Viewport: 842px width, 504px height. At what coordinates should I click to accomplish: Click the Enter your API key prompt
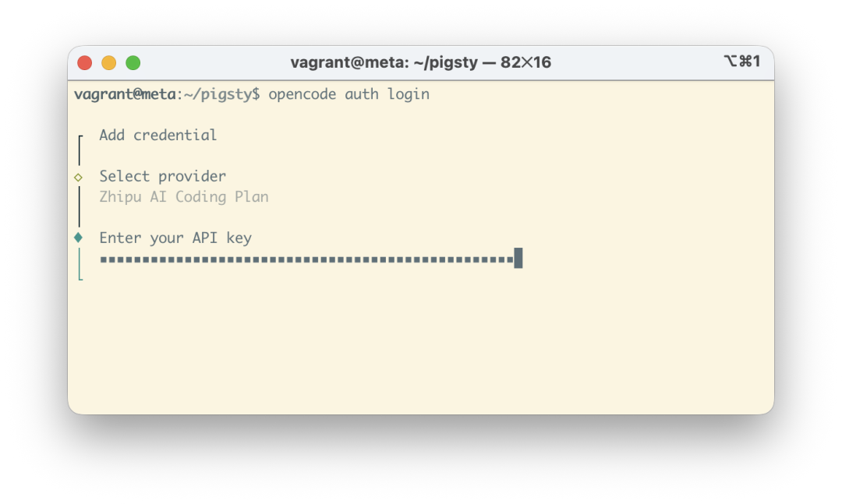tap(175, 238)
